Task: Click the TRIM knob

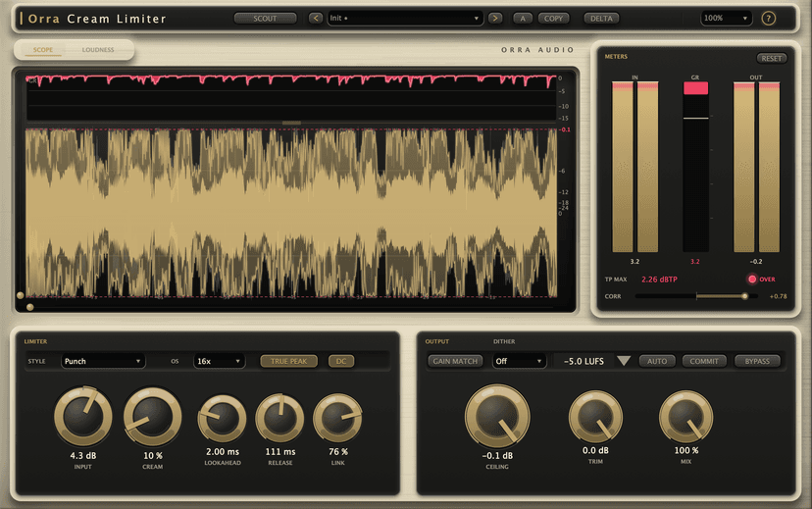Action: click(x=595, y=417)
